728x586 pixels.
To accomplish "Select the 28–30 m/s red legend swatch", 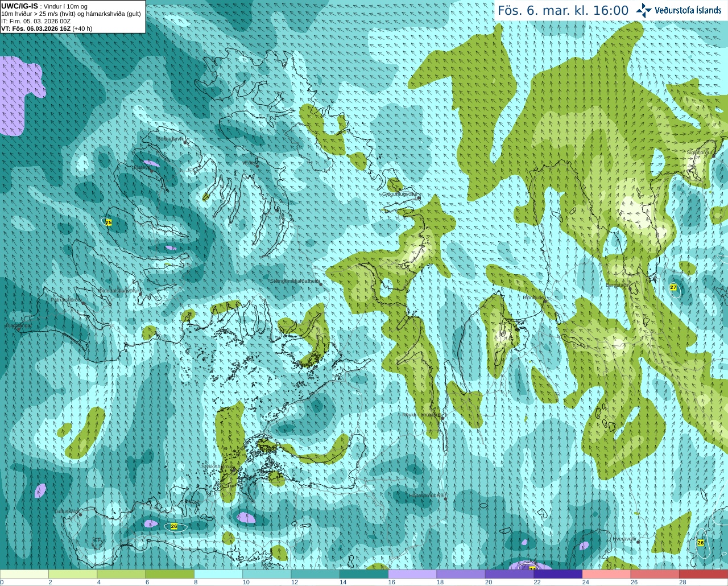I will (704, 574).
